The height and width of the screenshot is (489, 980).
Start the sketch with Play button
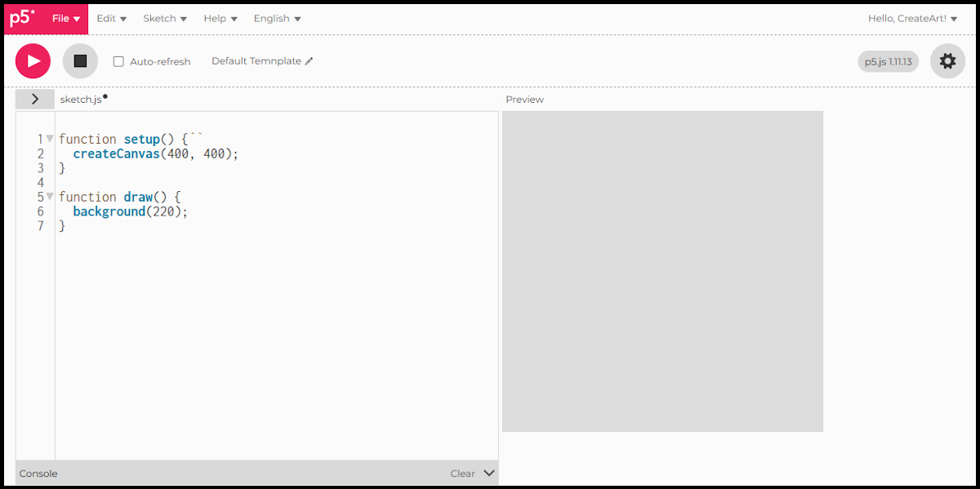(33, 61)
